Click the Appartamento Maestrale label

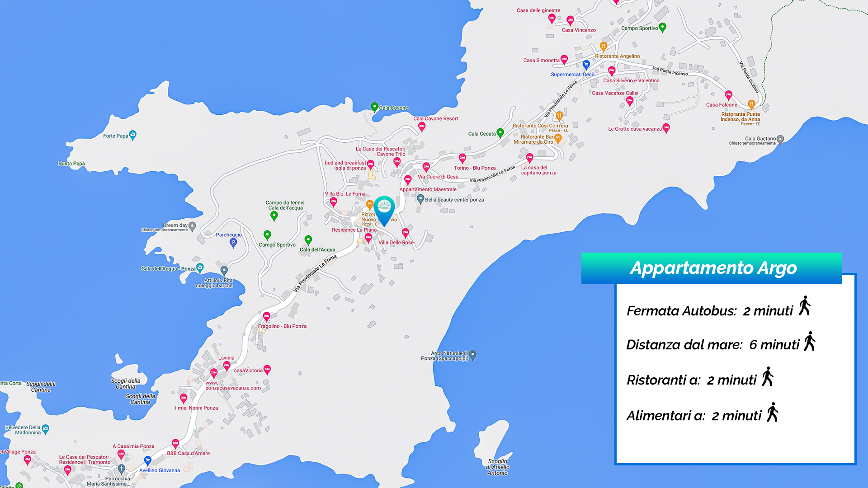click(x=428, y=189)
